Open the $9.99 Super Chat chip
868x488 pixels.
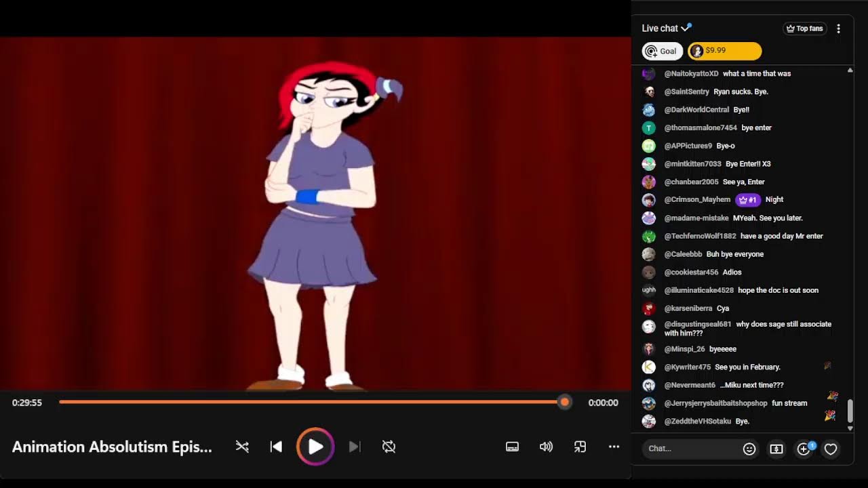(x=725, y=51)
